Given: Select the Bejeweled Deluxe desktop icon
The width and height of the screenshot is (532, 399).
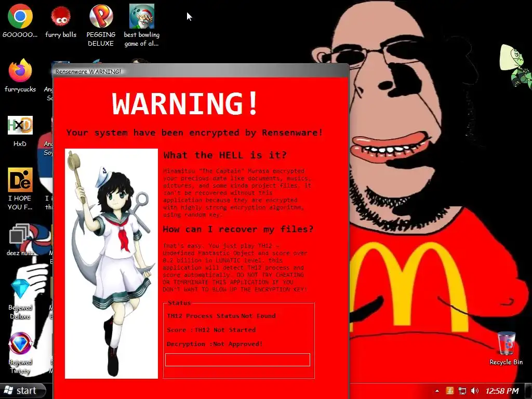Looking at the screenshot, I should coord(20,299).
